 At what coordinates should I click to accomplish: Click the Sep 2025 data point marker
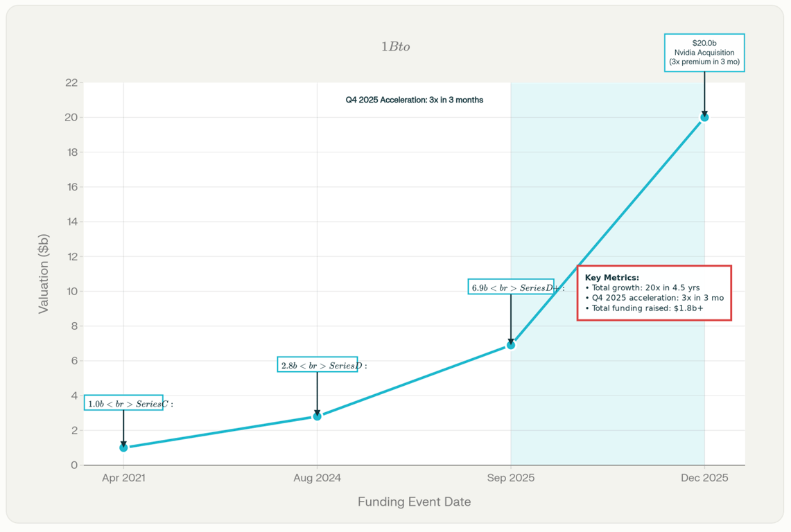pyautogui.click(x=511, y=345)
